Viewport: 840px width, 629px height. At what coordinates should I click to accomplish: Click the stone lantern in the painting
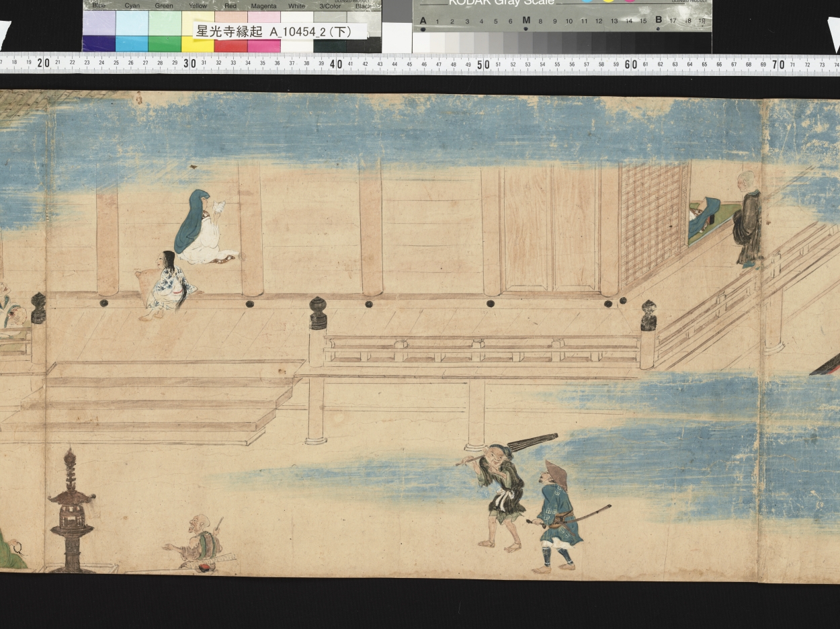point(71,511)
